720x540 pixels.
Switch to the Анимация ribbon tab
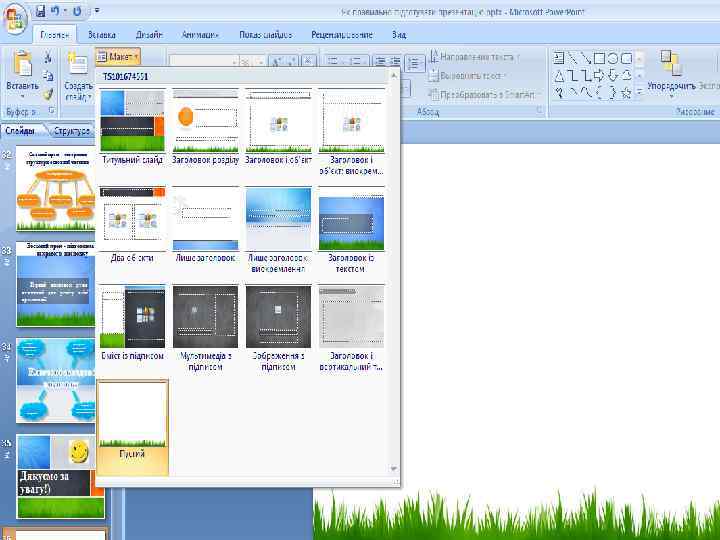200,35
